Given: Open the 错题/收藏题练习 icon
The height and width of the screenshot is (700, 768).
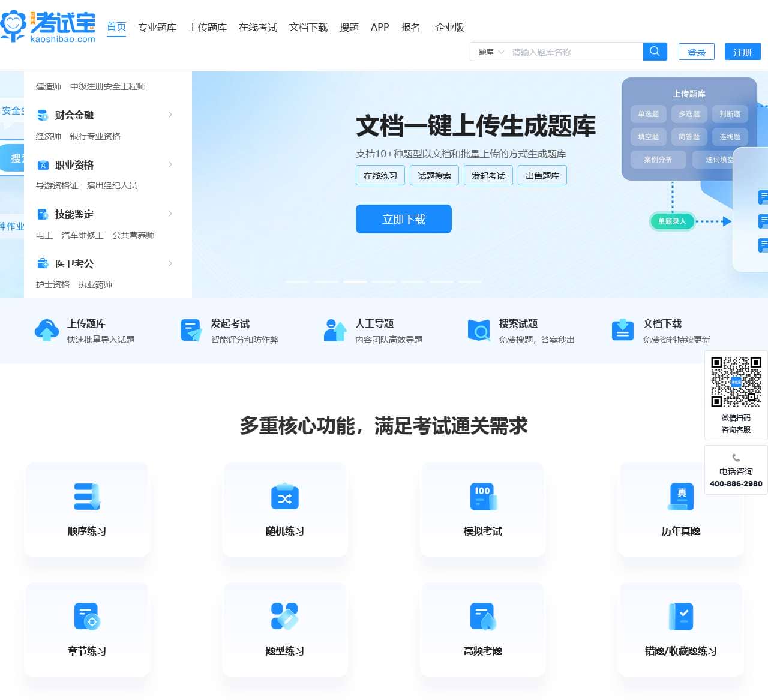Looking at the screenshot, I should point(681,617).
